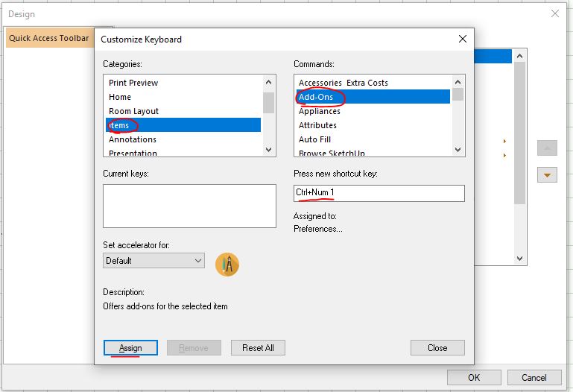Close the Customize Keyboard dialog with X
This screenshot has width=573, height=392.
click(463, 39)
